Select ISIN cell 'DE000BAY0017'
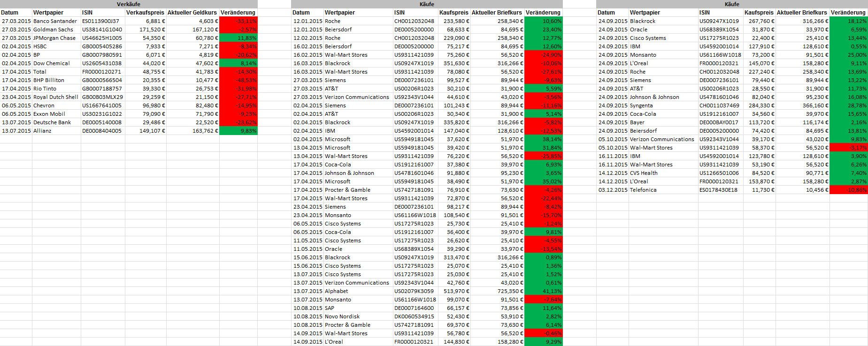 721,122
